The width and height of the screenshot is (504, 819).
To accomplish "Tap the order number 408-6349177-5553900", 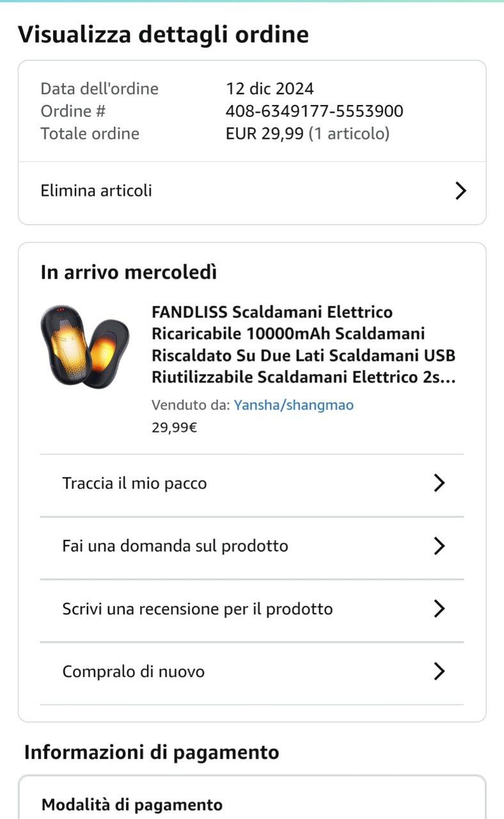I will [314, 111].
